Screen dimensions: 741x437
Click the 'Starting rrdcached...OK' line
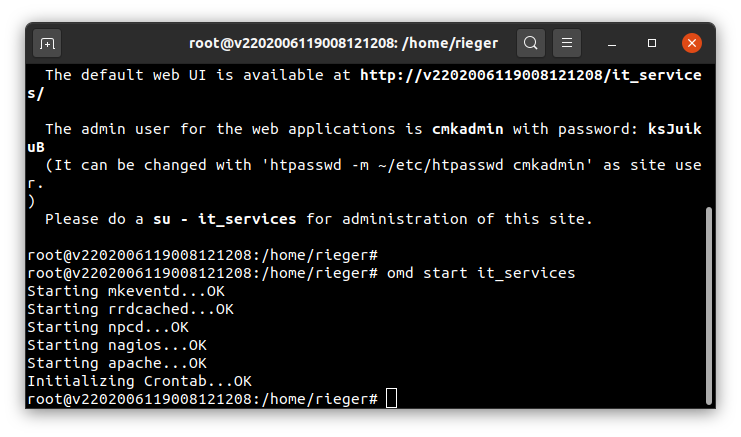(130, 309)
